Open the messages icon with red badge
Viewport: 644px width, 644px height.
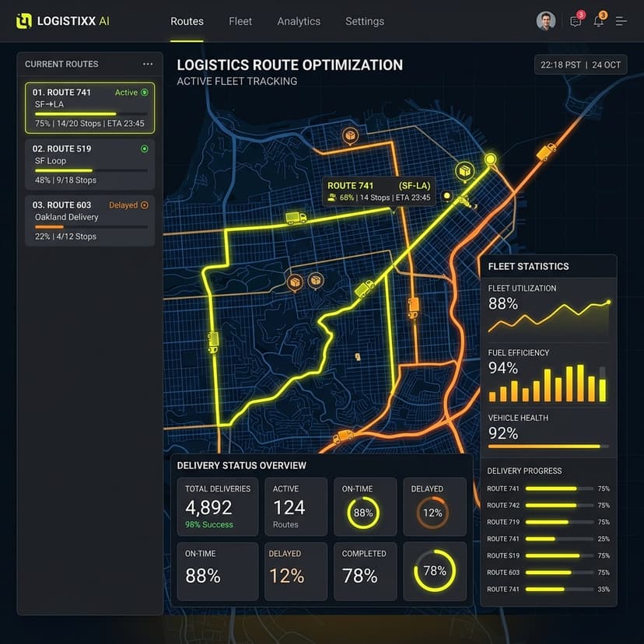[x=576, y=20]
